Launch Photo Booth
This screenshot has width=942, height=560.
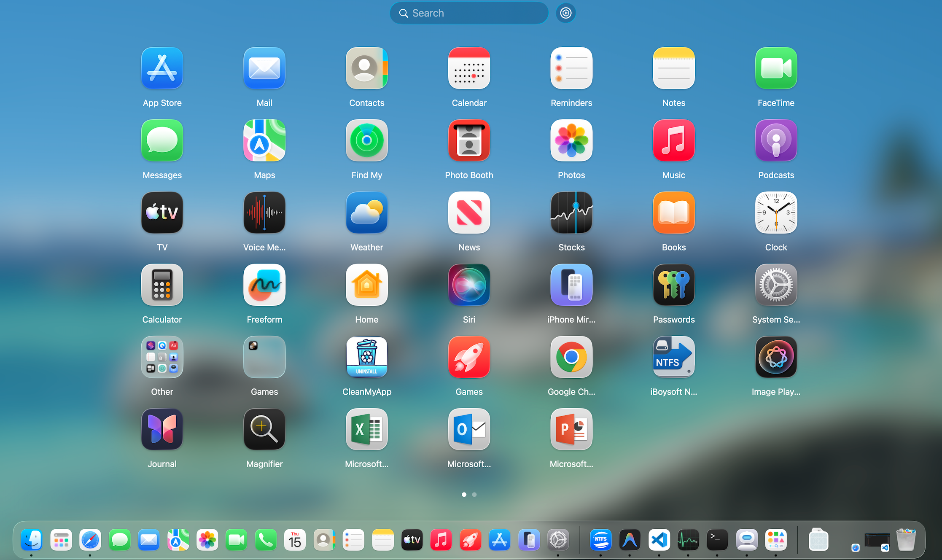click(469, 140)
